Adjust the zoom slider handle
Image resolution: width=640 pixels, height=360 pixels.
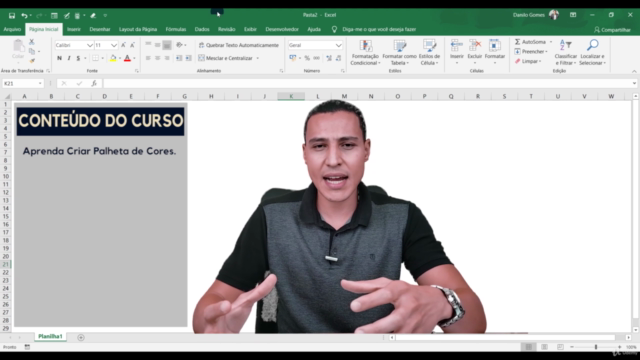coord(596,347)
